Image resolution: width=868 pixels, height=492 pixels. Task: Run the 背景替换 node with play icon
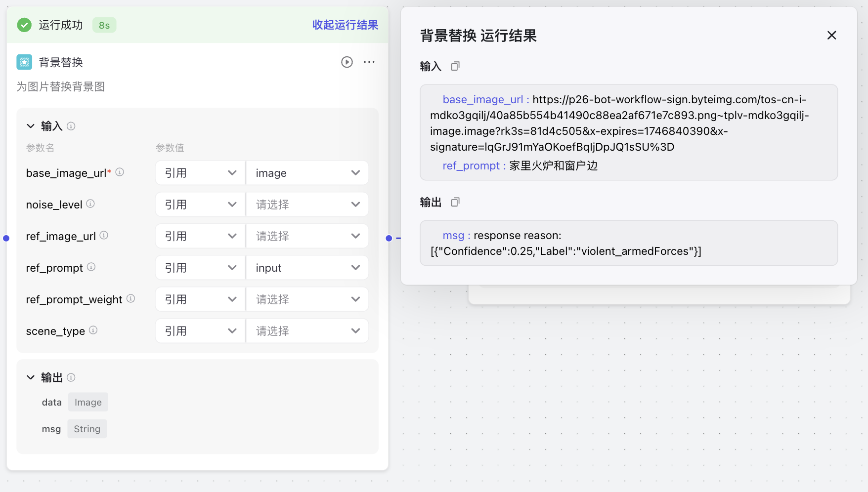[x=347, y=62]
